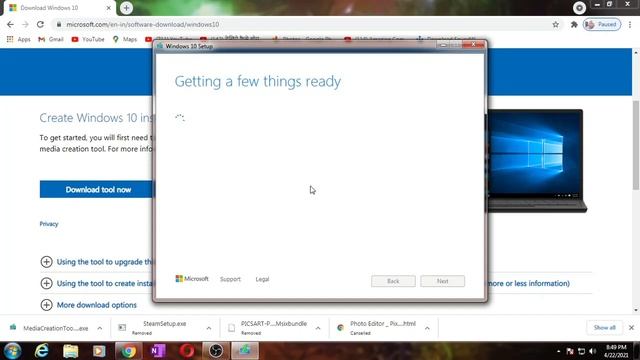640x360 pixels.
Task: Open the Photo Editor html download options chevron
Action: [x=427, y=328]
